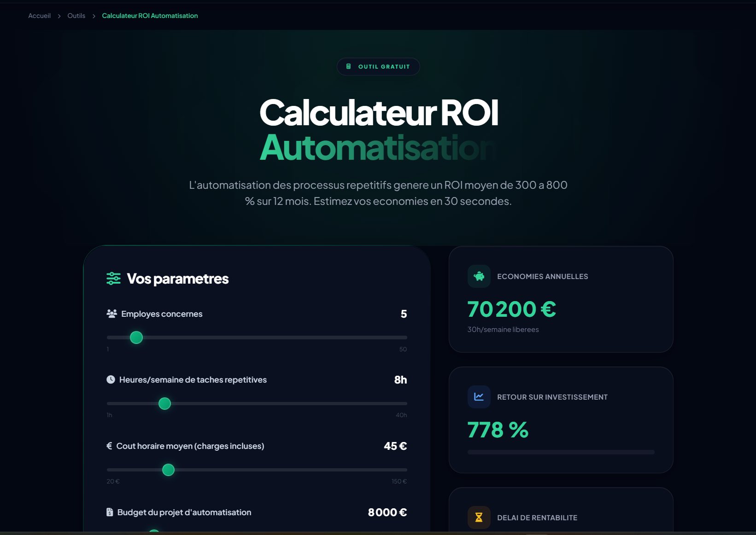Screen dimensions: 756x535
Task: Click the sliders icon beside Vos paramètres
Action: [113, 278]
